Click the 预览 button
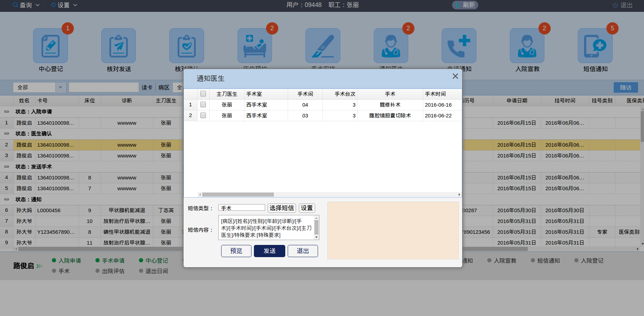This screenshot has width=644, height=316. point(236,251)
